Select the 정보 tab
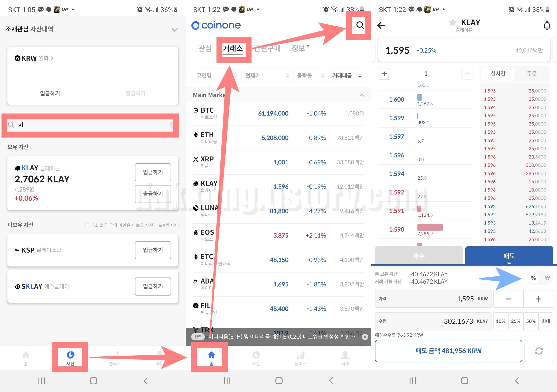Screen dimensions: 557x392 click(298, 48)
